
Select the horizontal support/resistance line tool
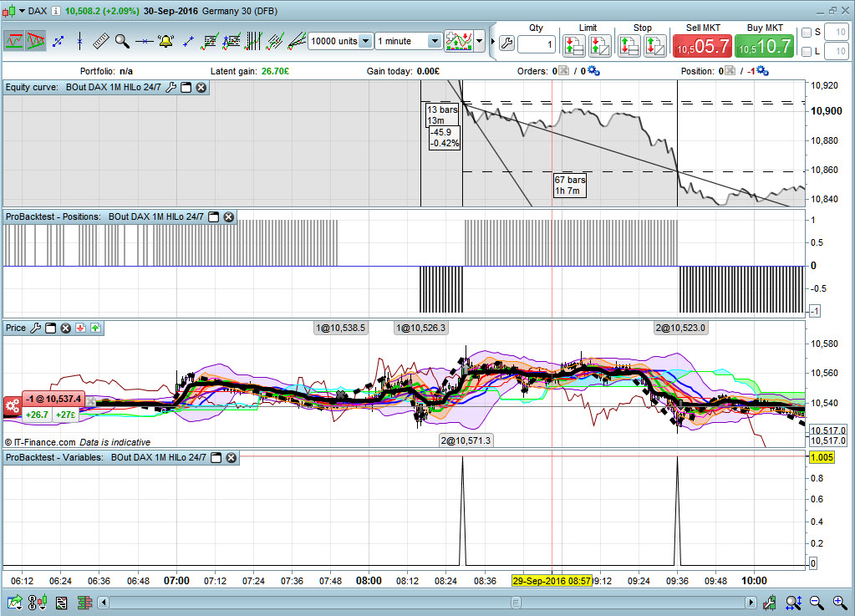click(14, 41)
